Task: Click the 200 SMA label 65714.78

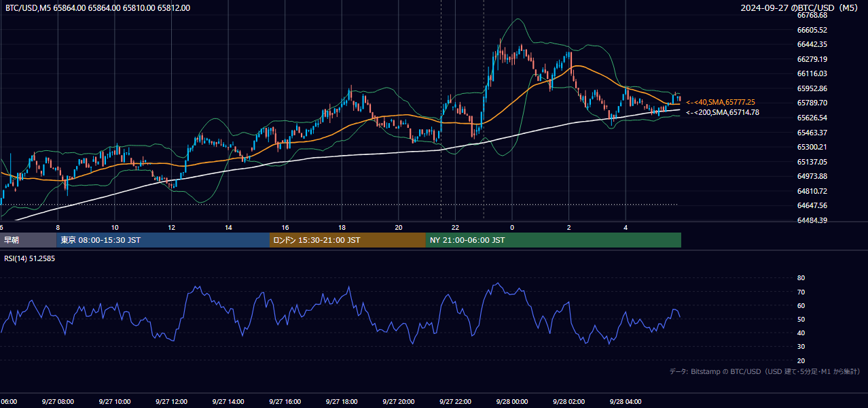Action: pyautogui.click(x=723, y=113)
